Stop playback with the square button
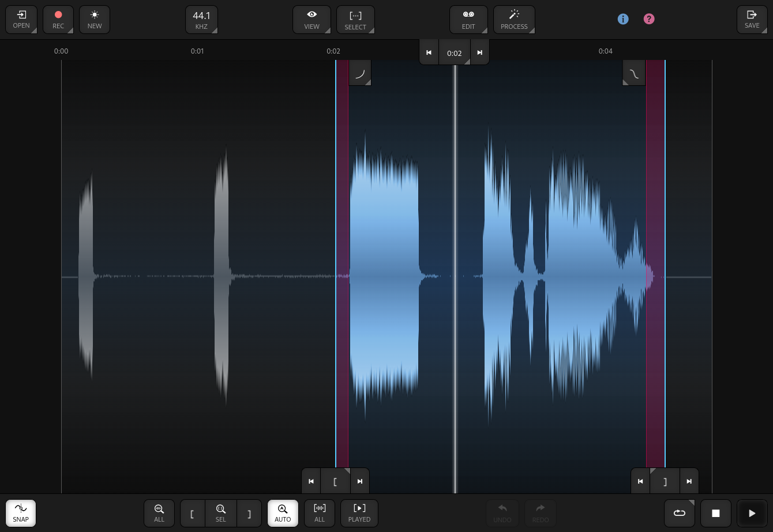Screen dimensions: 773x532 coord(716,513)
